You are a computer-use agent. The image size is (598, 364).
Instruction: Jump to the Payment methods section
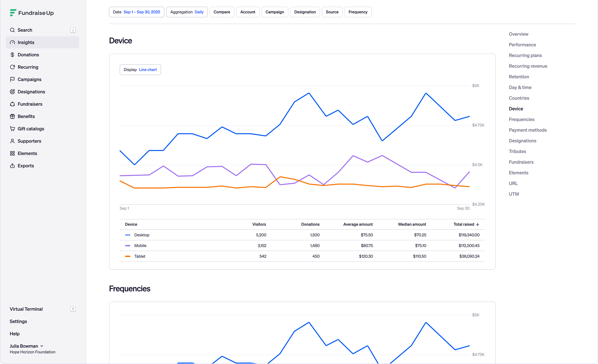tap(528, 130)
